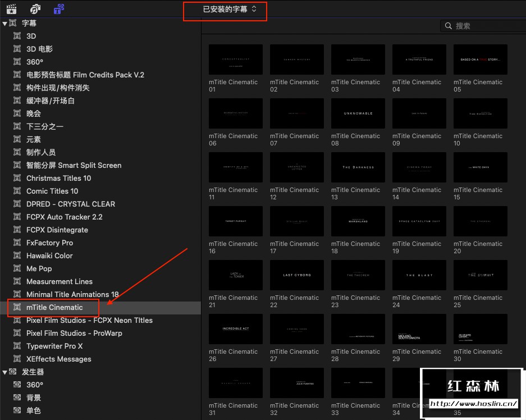Select mTitle Cinematic 10 thumbnail
Screen dimensions: 526x420
(x=481, y=113)
